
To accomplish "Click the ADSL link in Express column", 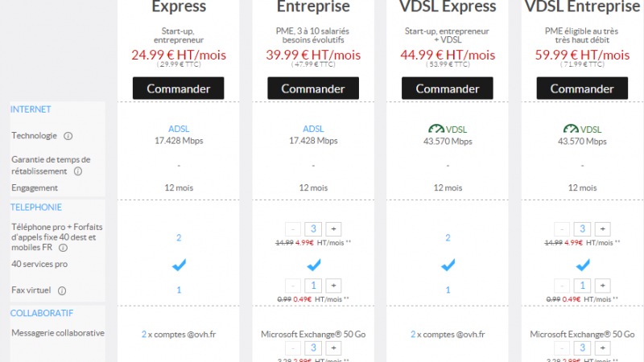I will (178, 129).
